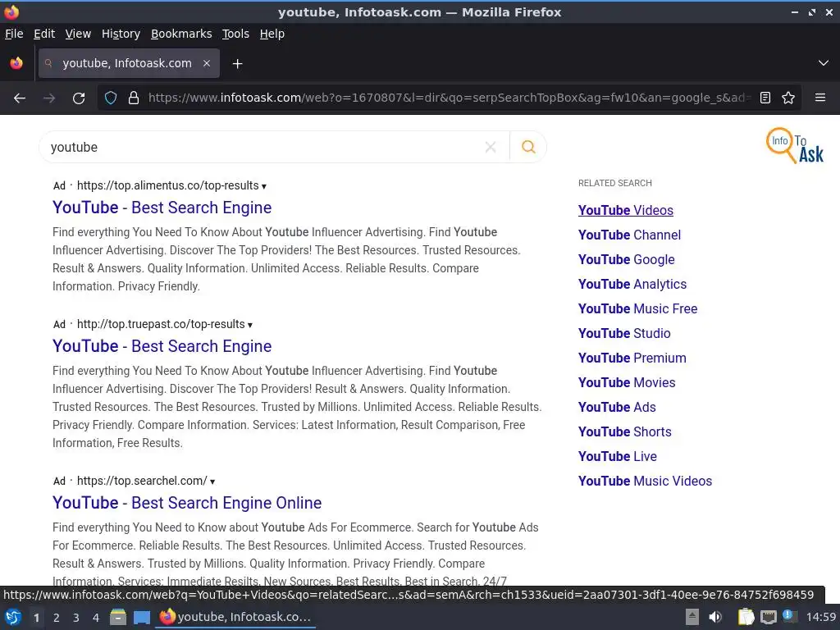840x630 pixels.
Task: Go back to the previous page
Action: pyautogui.click(x=20, y=98)
